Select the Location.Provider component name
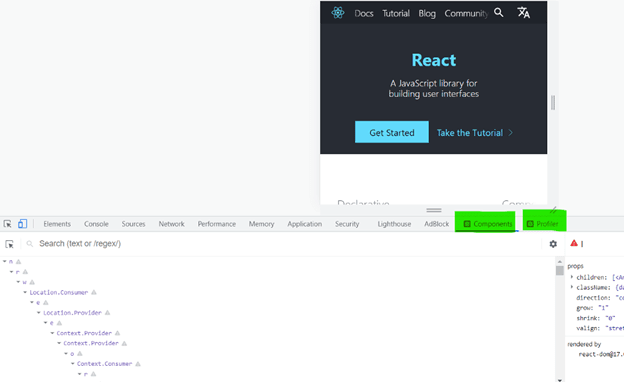Screen dimensions: 624x382 point(72,313)
